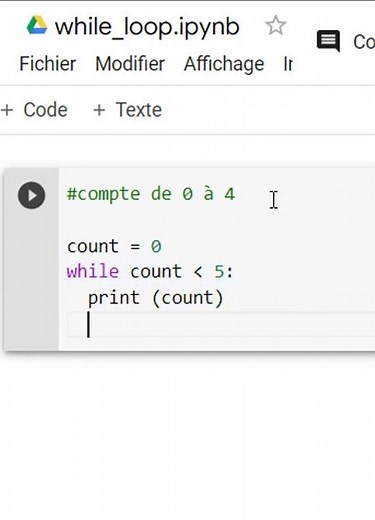Run the code cell with play button
The width and height of the screenshot is (375, 520).
coord(31,195)
